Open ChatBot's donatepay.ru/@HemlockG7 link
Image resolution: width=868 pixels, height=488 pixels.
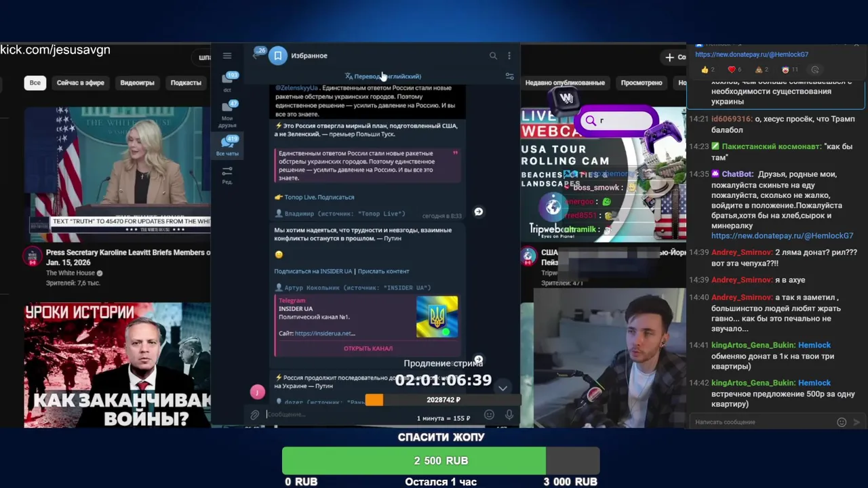[782, 236]
